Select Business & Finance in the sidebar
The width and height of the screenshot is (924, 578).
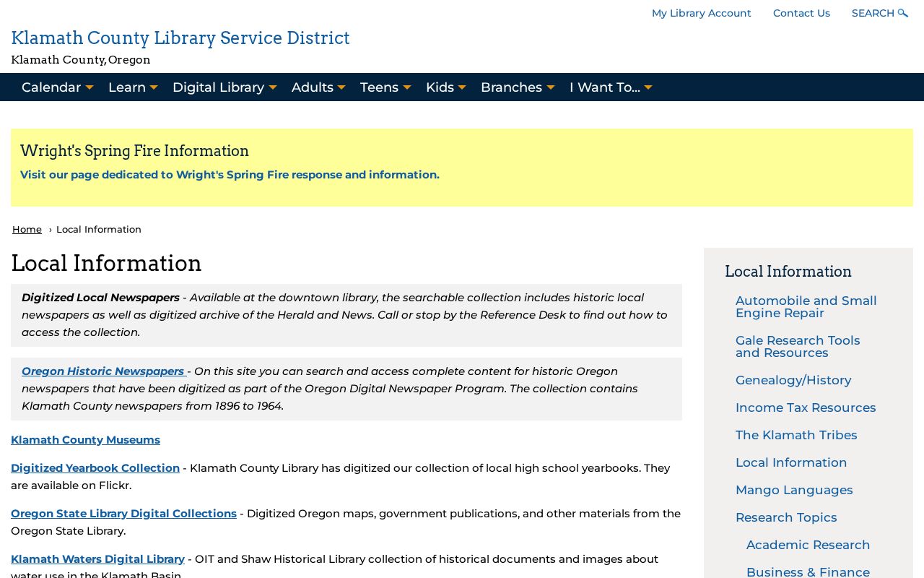pyautogui.click(x=808, y=571)
